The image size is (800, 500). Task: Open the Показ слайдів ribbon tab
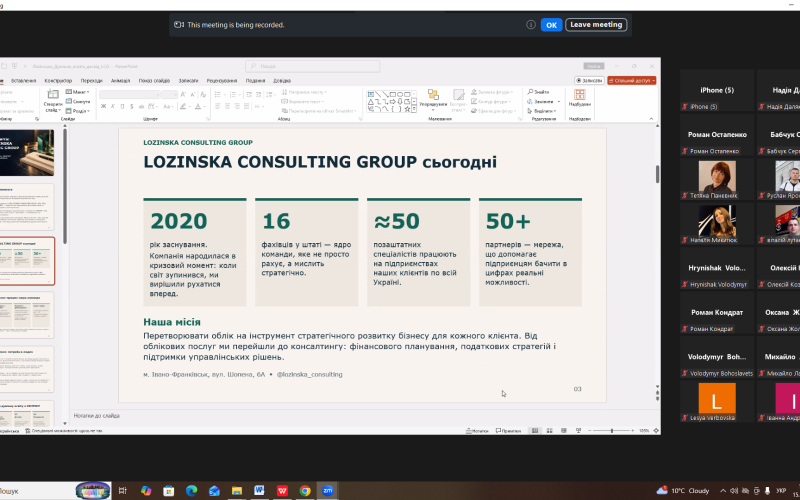[x=154, y=81]
